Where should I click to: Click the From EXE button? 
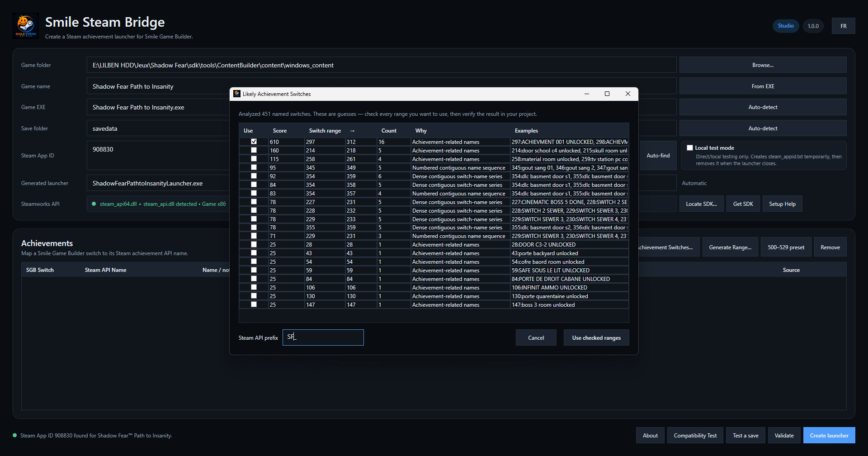763,86
